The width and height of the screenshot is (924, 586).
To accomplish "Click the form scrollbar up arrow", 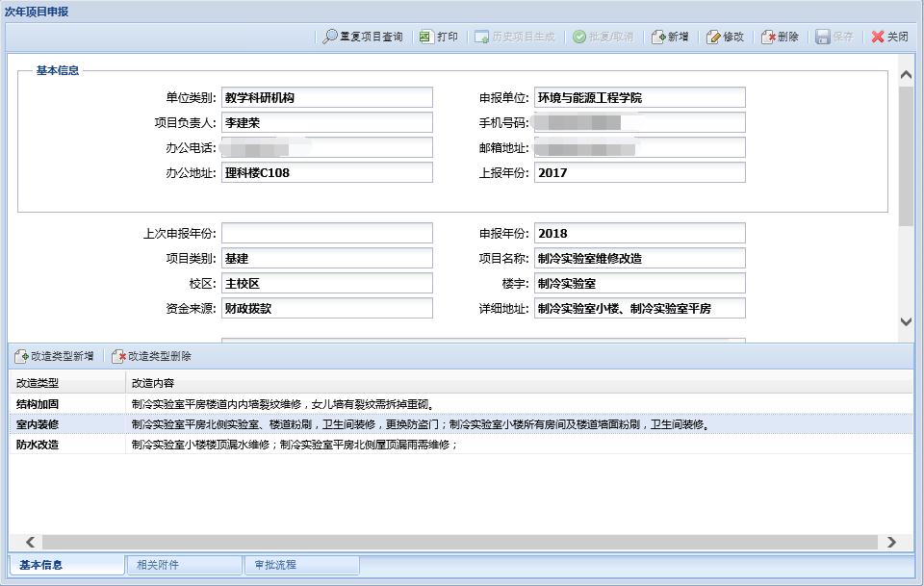I will pos(906,75).
